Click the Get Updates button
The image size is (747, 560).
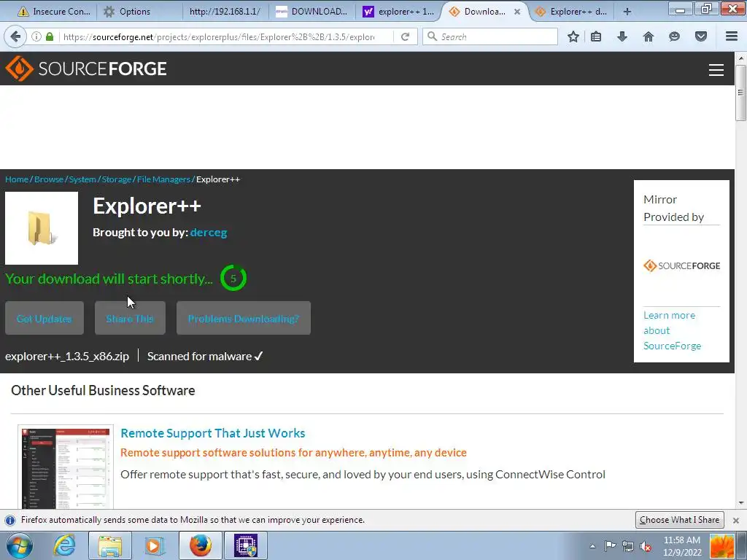click(44, 318)
